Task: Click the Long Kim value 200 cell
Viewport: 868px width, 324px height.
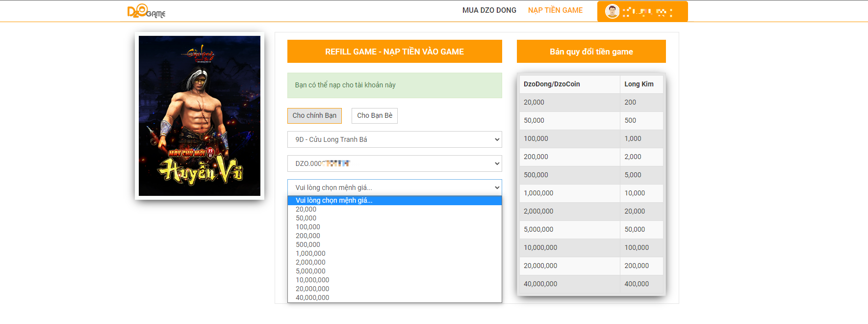Action: coord(642,102)
